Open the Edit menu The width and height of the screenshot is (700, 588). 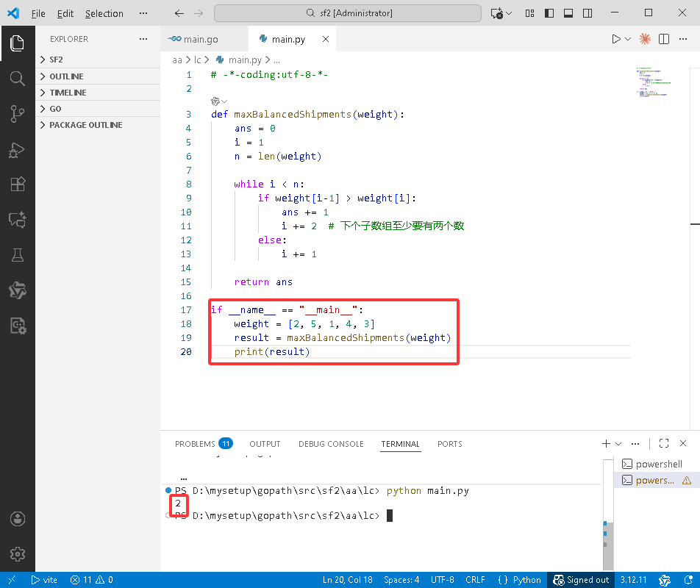65,13
